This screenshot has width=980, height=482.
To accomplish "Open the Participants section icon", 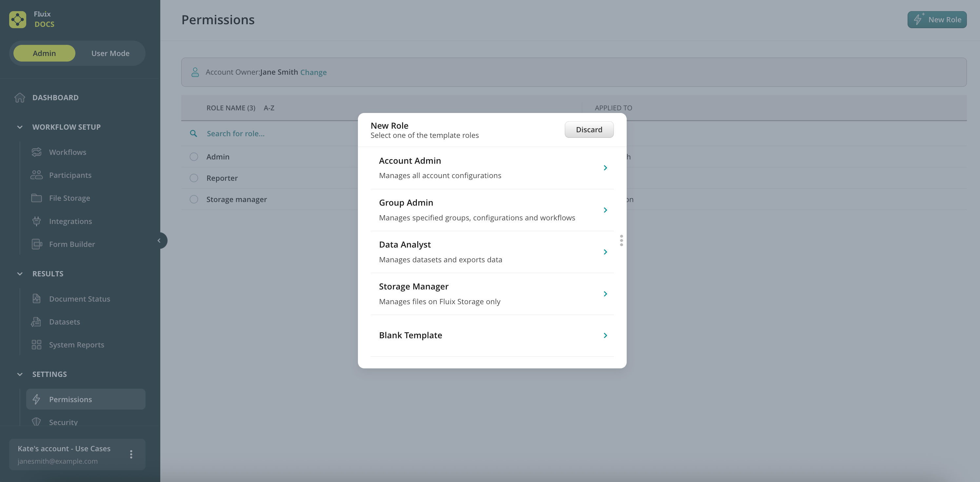I will coord(36,175).
